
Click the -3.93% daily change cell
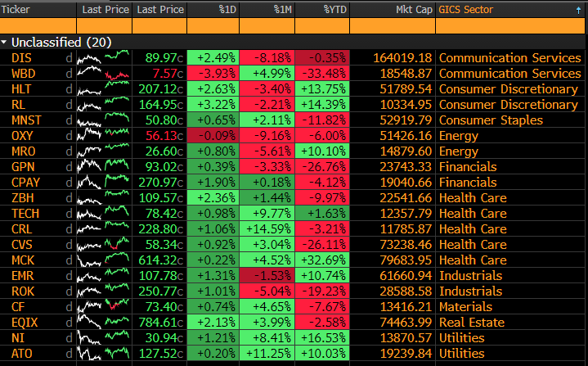(x=213, y=73)
